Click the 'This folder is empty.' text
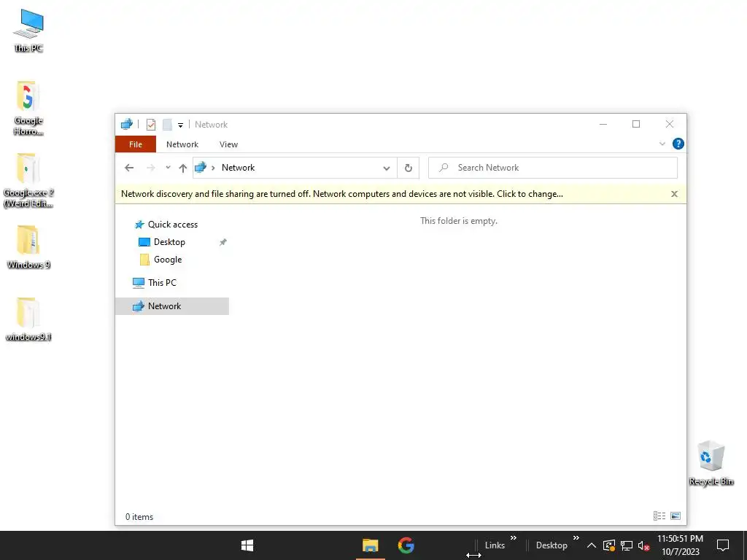Viewport: 747px width, 560px height. pyautogui.click(x=458, y=221)
